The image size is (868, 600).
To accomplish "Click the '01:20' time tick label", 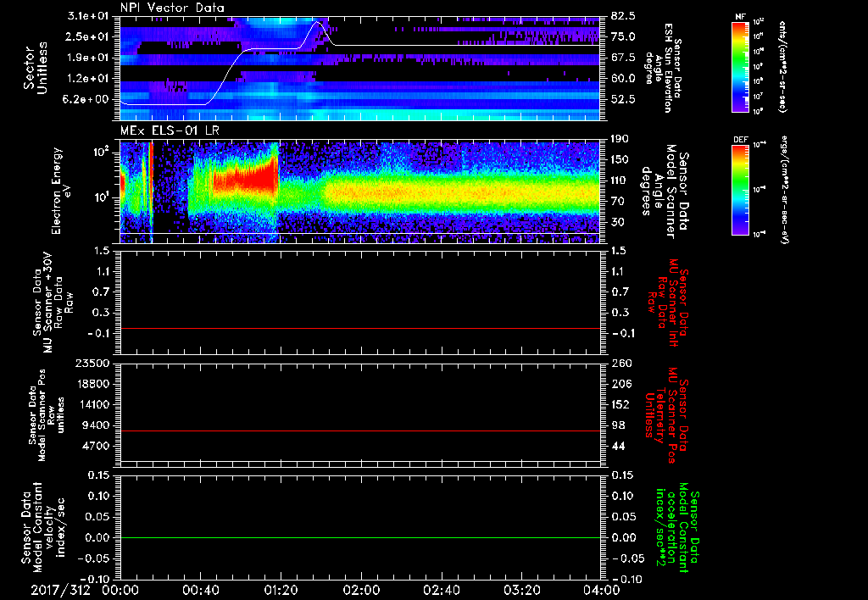I will (280, 590).
